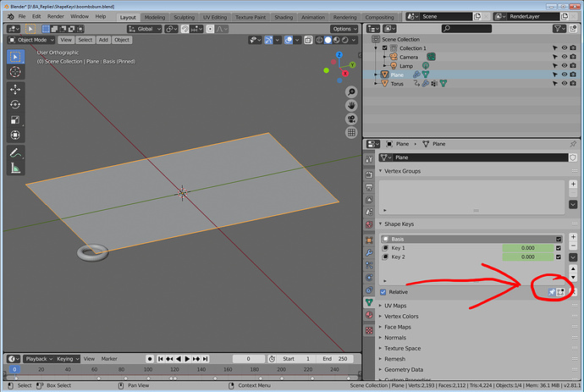
Task: Choose the Move tool
Action: 15,90
